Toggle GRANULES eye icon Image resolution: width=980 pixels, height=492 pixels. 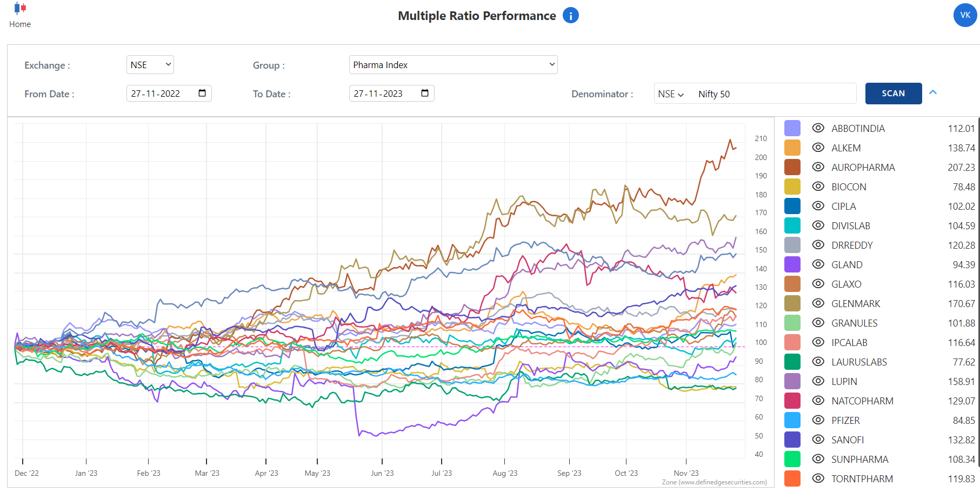tap(818, 323)
